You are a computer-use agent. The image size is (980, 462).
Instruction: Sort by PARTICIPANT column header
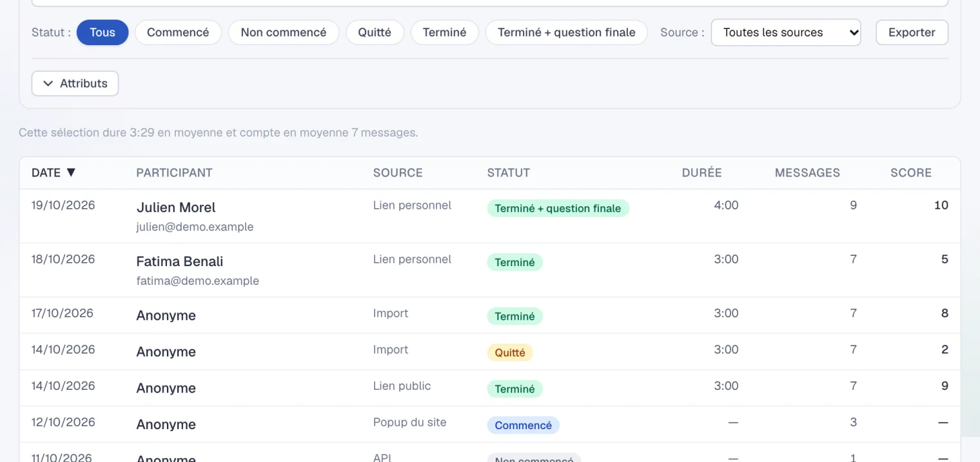pyautogui.click(x=174, y=173)
